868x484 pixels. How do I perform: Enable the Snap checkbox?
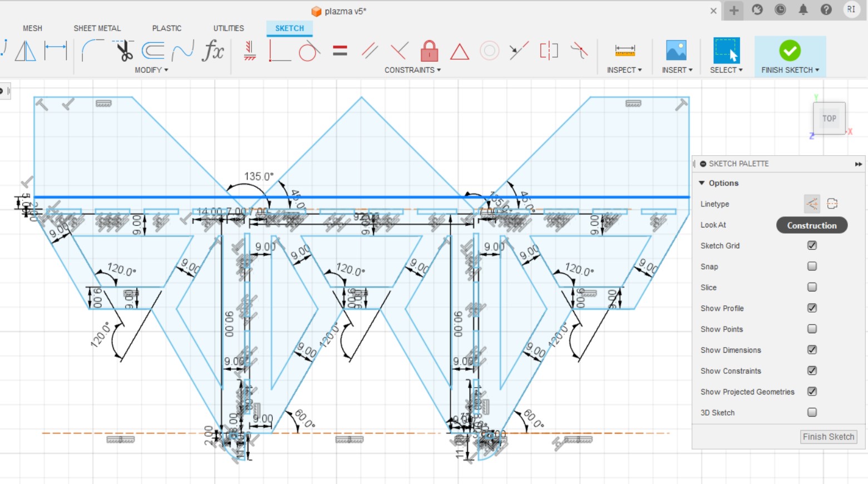(x=812, y=266)
